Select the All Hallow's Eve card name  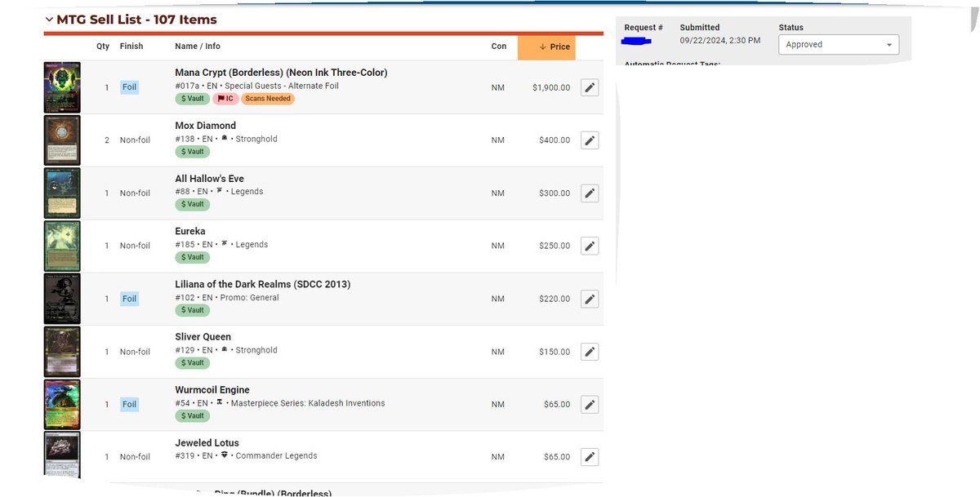pyautogui.click(x=209, y=179)
